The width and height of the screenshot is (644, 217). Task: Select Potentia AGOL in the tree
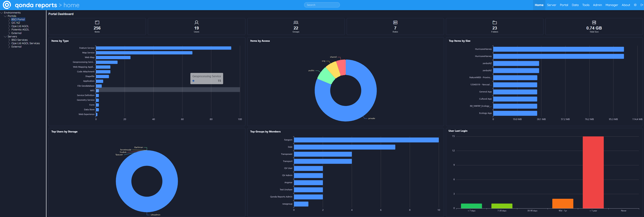click(20, 30)
